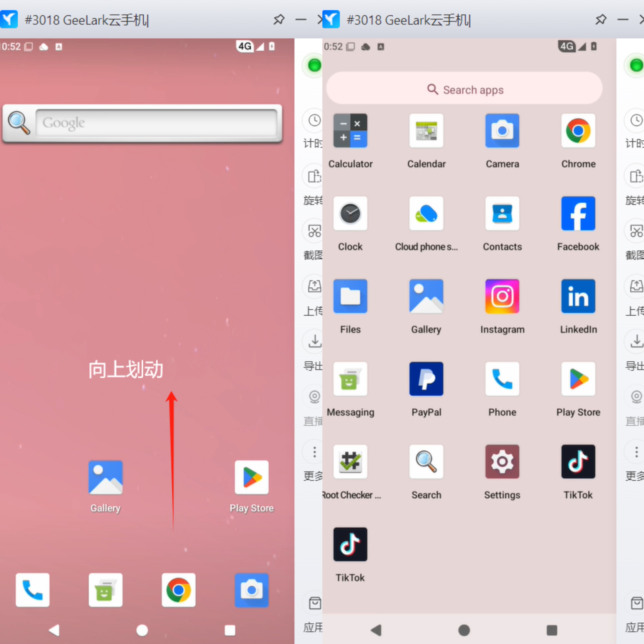Open the Search app icon
This screenshot has width=644, height=644.
coord(426,461)
